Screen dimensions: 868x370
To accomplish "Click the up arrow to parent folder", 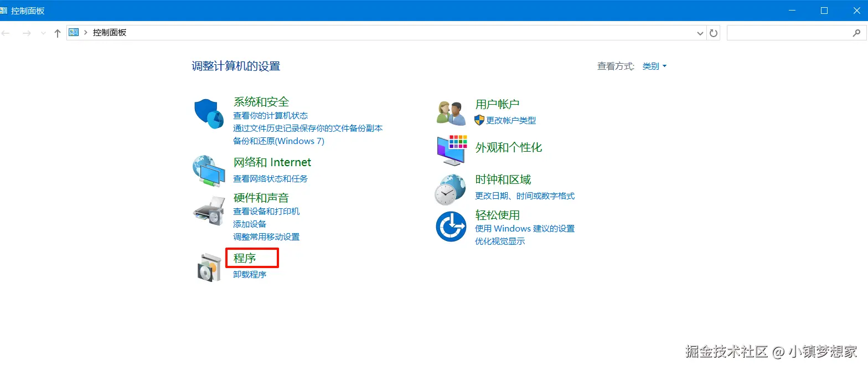I will pos(58,33).
